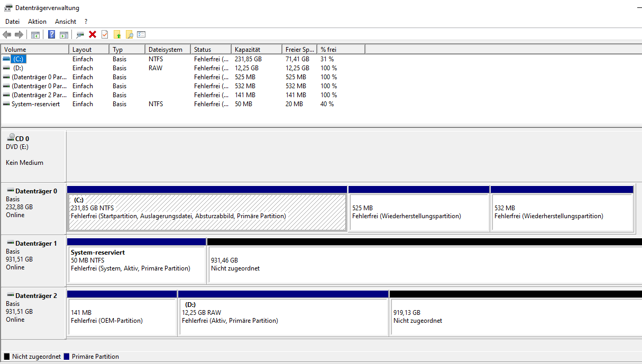Sort by the Status column header
The width and height of the screenshot is (642, 364).
(212, 49)
